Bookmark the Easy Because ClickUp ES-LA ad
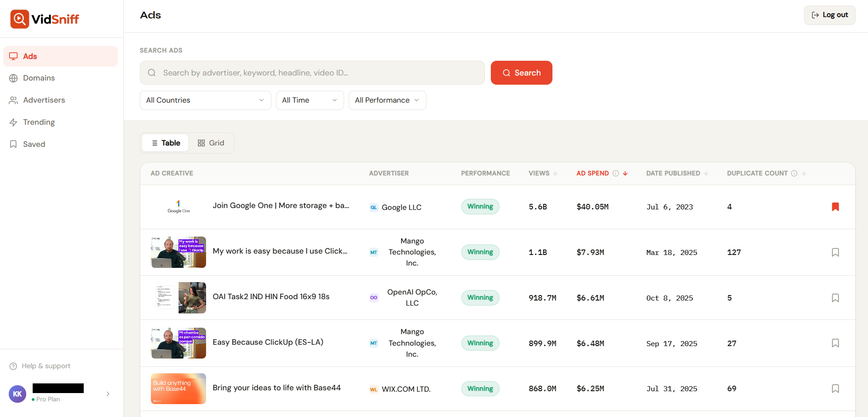868x417 pixels. (x=835, y=343)
